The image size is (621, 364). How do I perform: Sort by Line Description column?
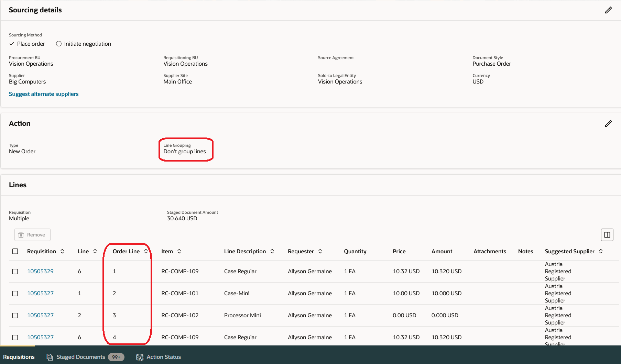click(x=272, y=251)
